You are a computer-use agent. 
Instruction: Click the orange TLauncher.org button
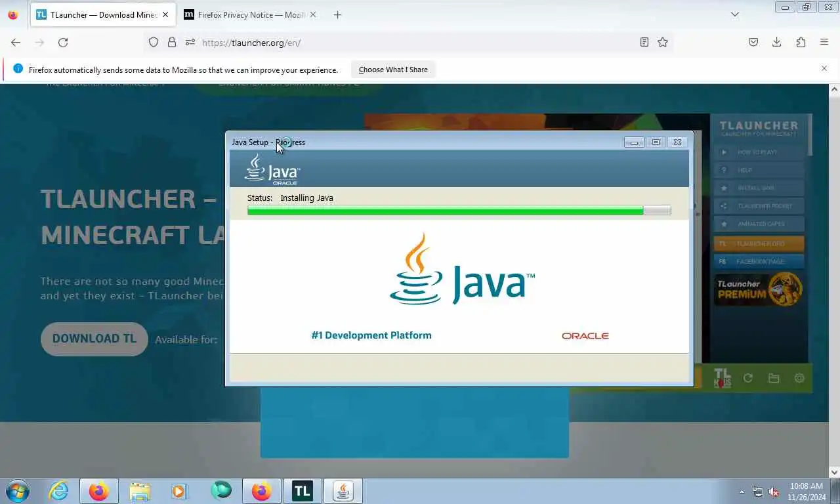[x=758, y=243]
